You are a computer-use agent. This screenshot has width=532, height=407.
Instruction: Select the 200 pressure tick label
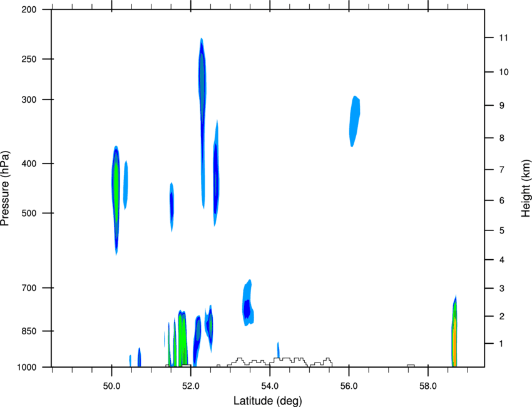pyautogui.click(x=29, y=9)
